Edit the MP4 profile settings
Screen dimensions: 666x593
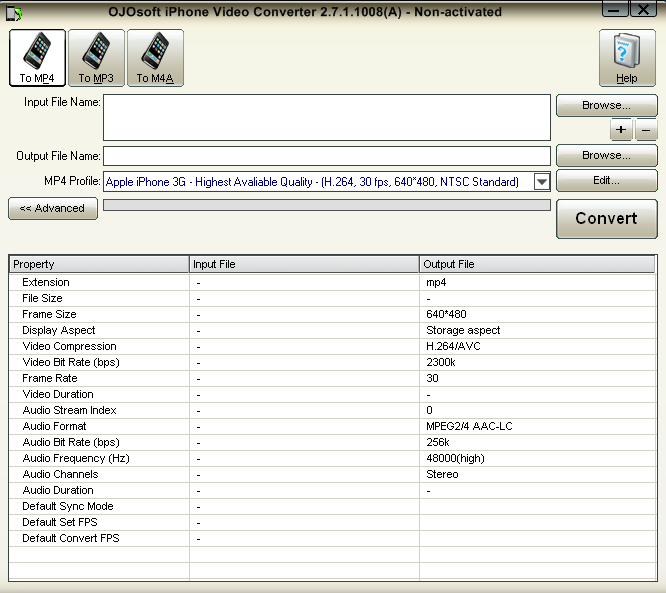coord(607,181)
